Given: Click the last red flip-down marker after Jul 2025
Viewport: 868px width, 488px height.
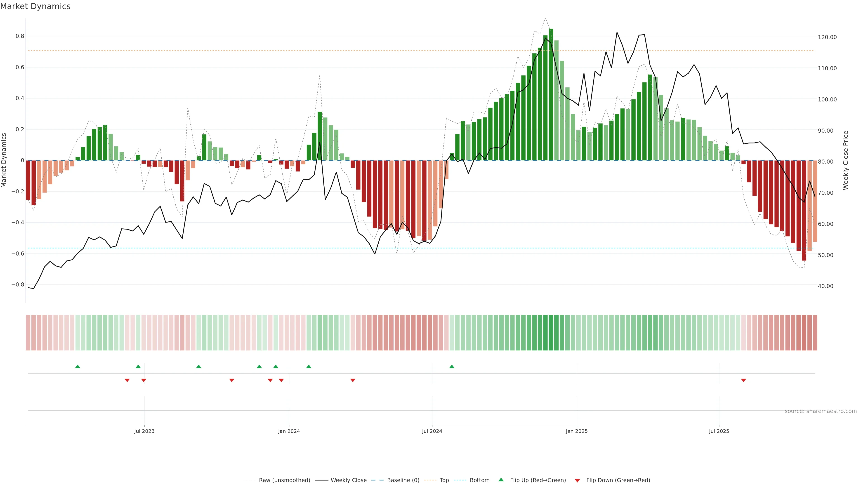Looking at the screenshot, I should point(743,380).
